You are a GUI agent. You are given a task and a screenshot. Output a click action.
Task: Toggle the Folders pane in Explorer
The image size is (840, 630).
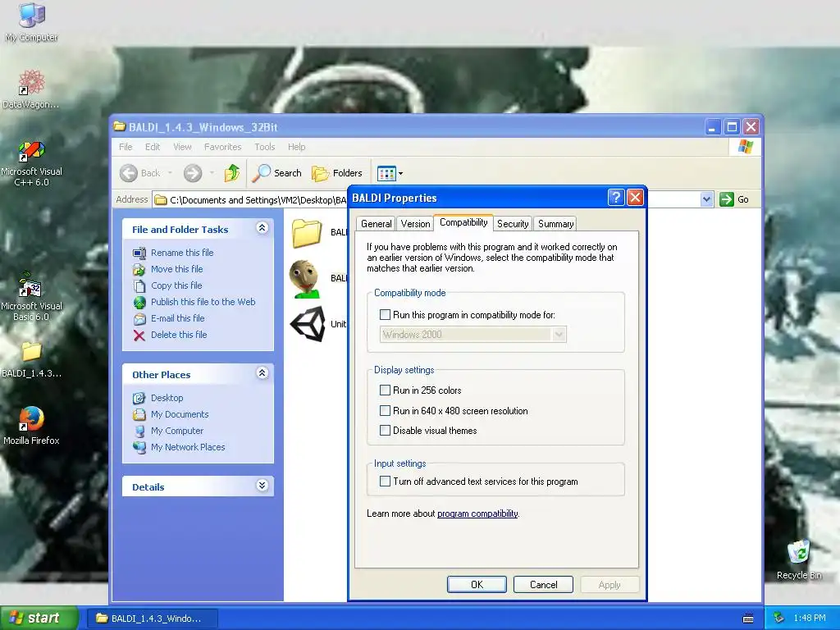tap(337, 173)
